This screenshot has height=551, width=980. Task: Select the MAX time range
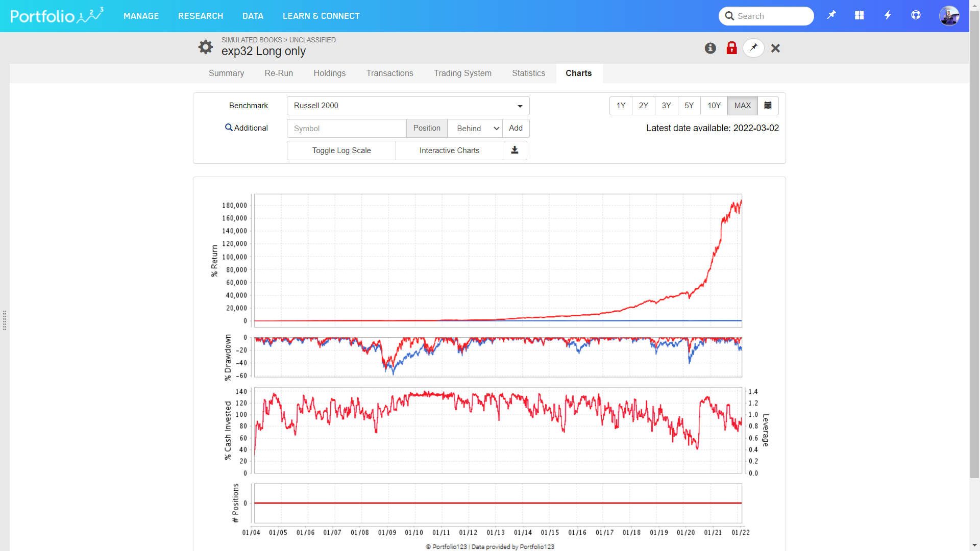click(742, 106)
